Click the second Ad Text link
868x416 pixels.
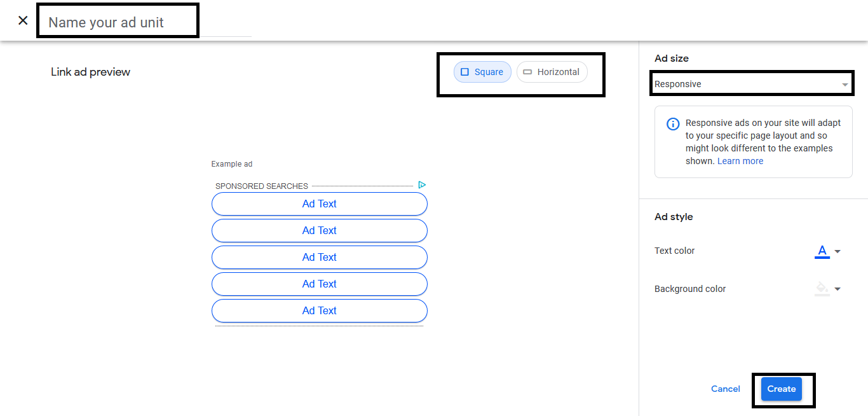319,230
